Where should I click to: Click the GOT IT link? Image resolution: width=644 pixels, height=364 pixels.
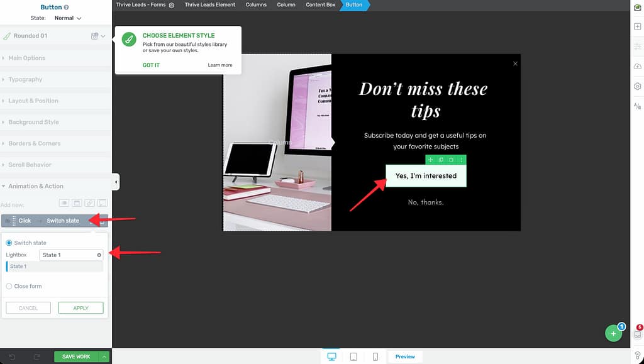[x=151, y=65]
